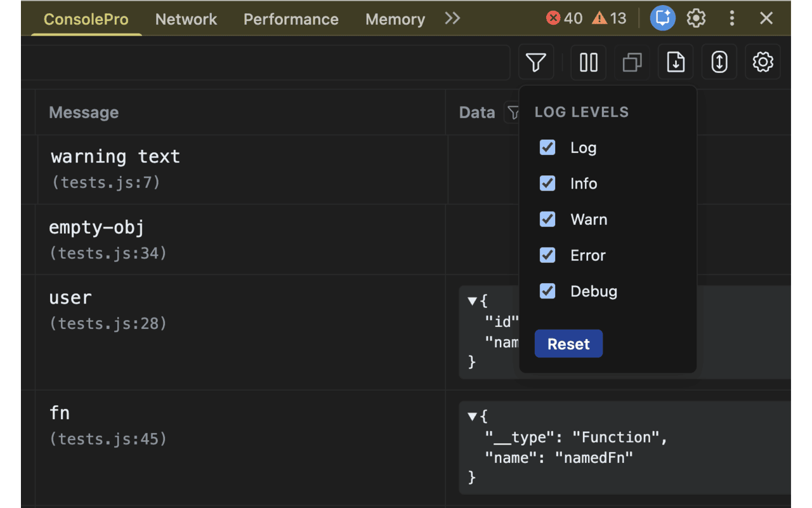The width and height of the screenshot is (812, 508).
Task: Close the DevTools panel
Action: click(766, 18)
